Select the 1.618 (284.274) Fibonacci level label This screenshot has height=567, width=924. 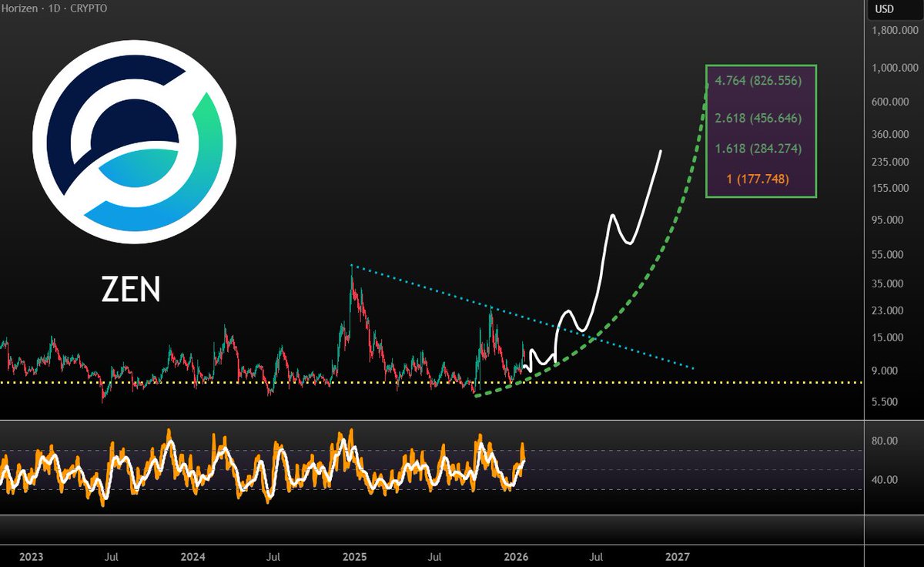(758, 149)
